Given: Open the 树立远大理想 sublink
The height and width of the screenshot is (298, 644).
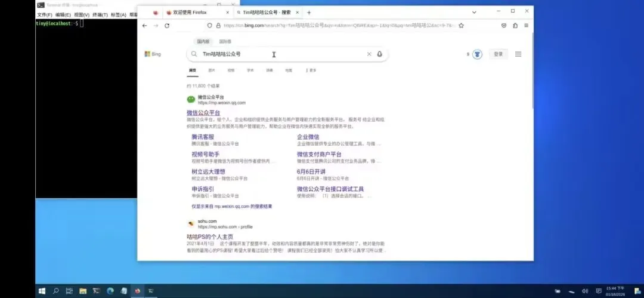Looking at the screenshot, I should 208,171.
